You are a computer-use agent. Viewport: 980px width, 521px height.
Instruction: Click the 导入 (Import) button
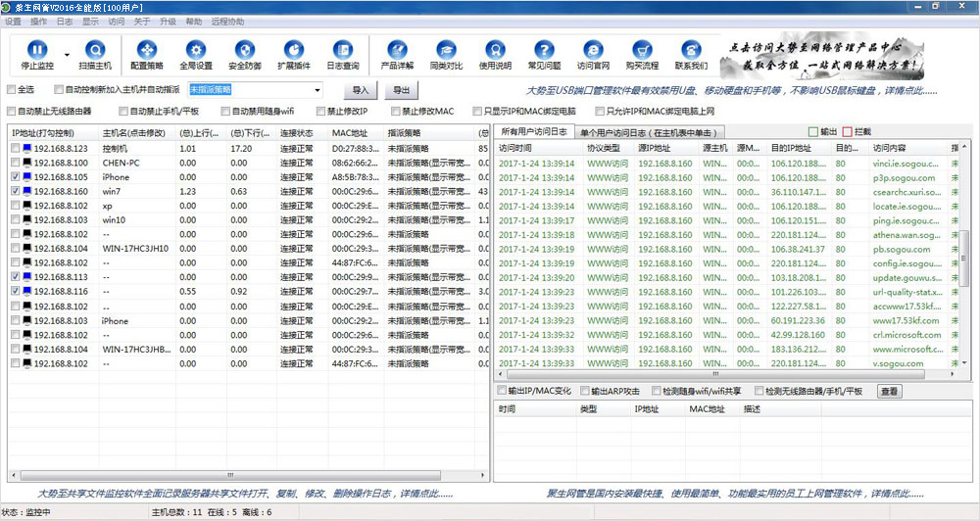[x=361, y=90]
